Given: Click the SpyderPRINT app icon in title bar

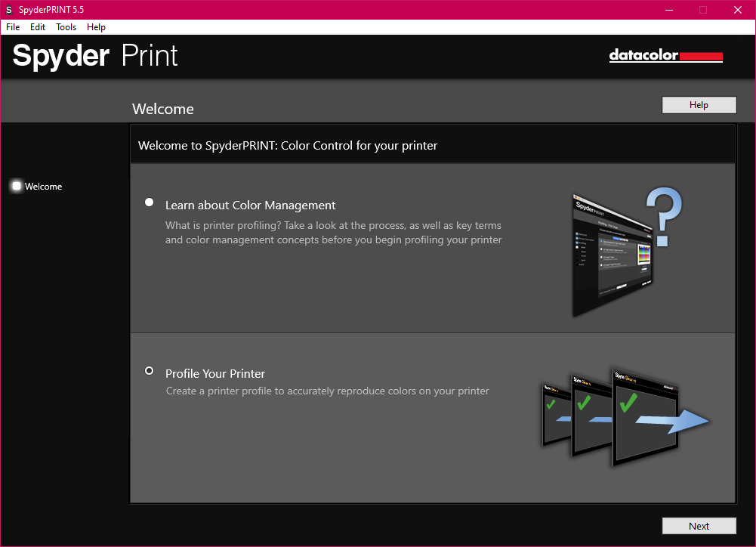Looking at the screenshot, I should (8, 10).
